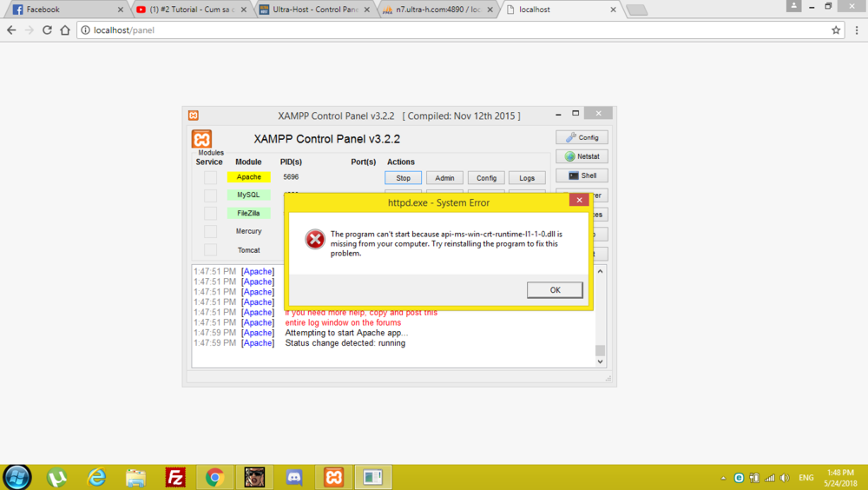Select the FileZilla module label
The width and height of the screenshot is (868, 490).
point(248,213)
